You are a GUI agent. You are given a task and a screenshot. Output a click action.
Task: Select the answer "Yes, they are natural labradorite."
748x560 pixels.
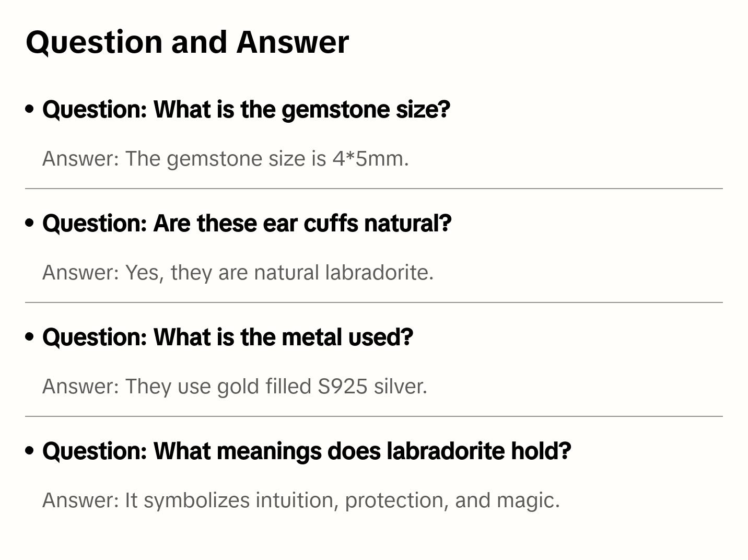tap(238, 272)
